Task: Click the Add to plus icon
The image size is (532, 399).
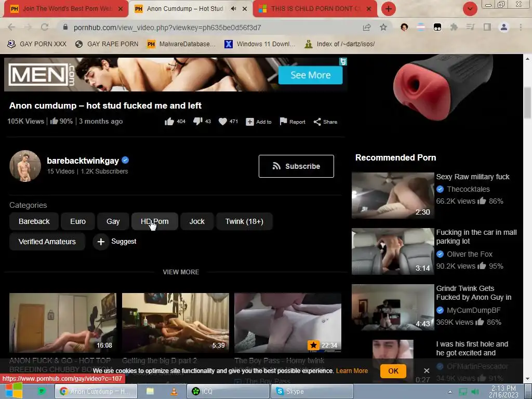Action: (250, 122)
